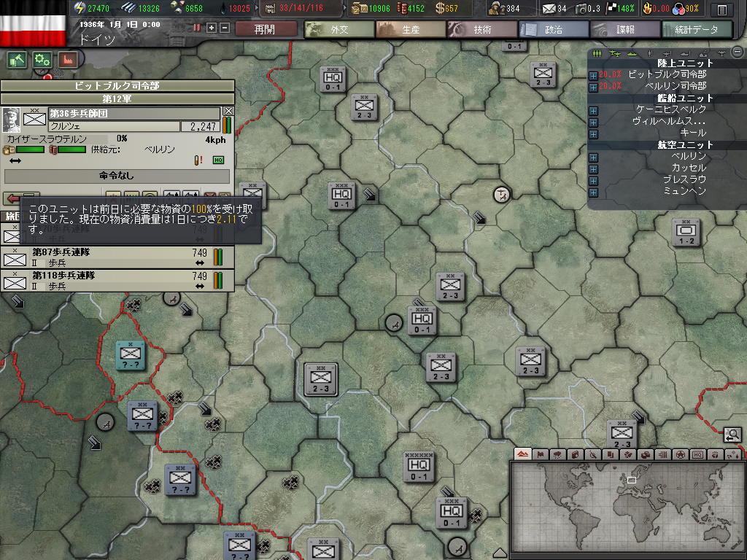Switch to weather cloud map mode
This screenshot has width=747, height=560.
[558, 454]
